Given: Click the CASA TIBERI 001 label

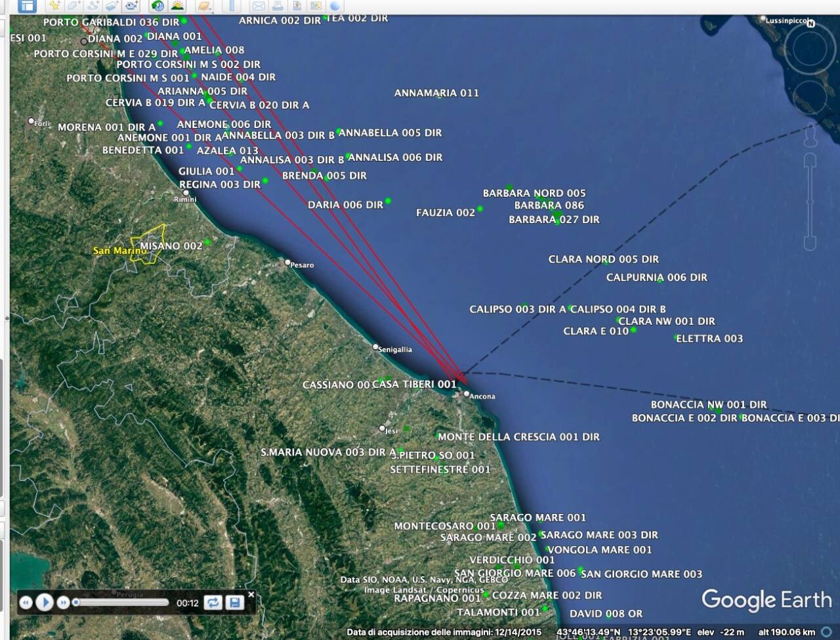Looking at the screenshot, I should tap(415, 384).
